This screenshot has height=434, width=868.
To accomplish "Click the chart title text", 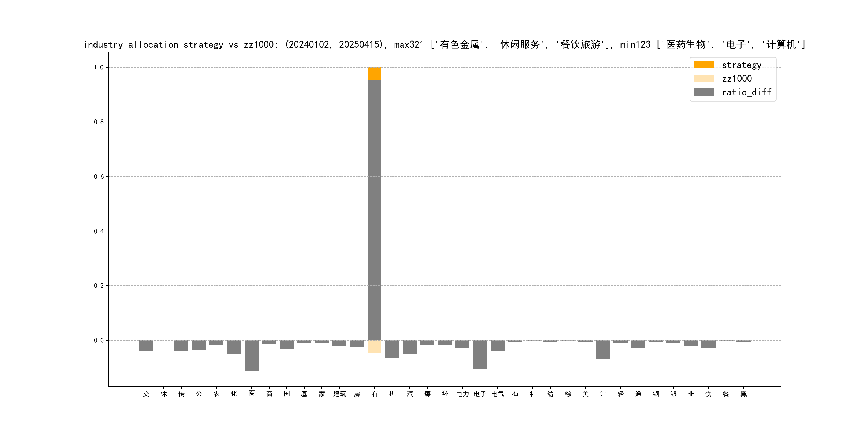I will [x=444, y=44].
